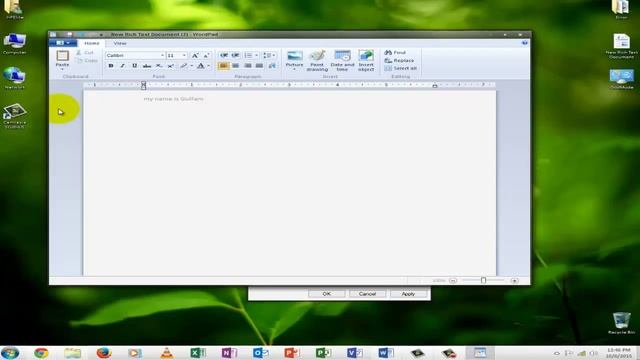This screenshot has height=360, width=640.
Task: Open Outlook from the taskbar
Action: coord(260,353)
